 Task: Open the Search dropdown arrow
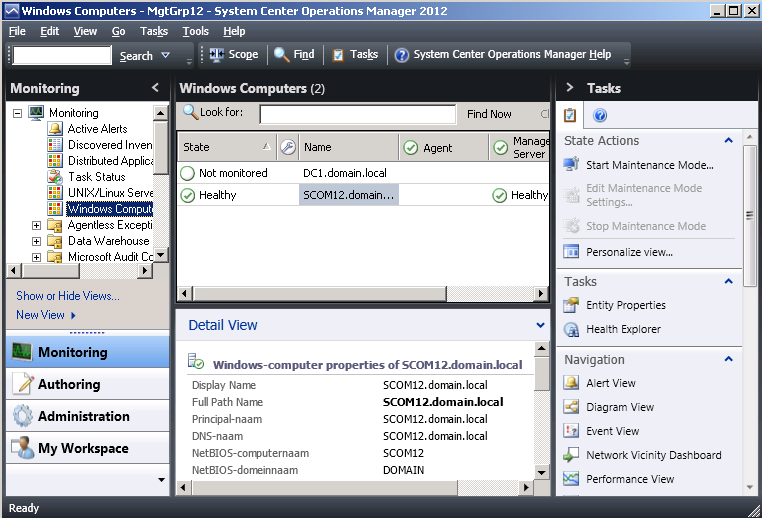tap(165, 55)
